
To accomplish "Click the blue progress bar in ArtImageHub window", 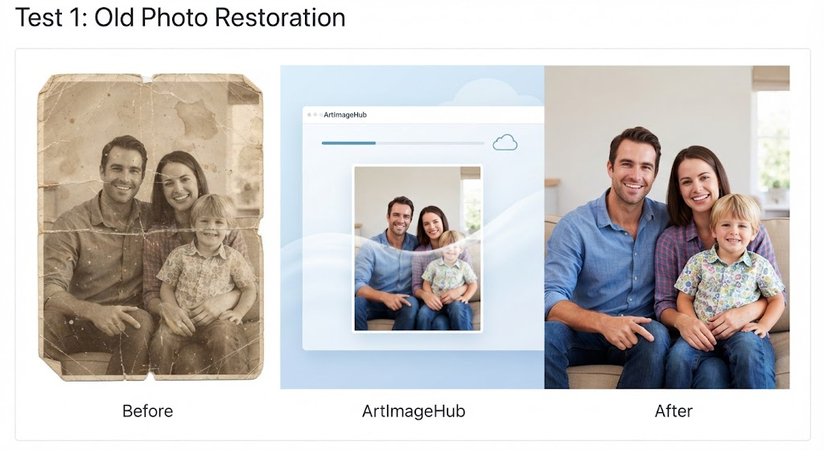I will [x=403, y=143].
